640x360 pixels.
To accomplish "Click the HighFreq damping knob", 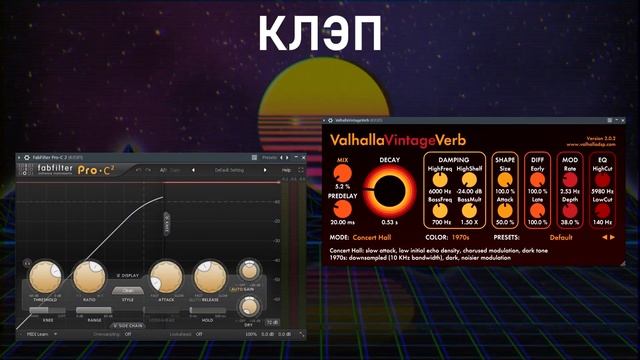I will coord(440,180).
